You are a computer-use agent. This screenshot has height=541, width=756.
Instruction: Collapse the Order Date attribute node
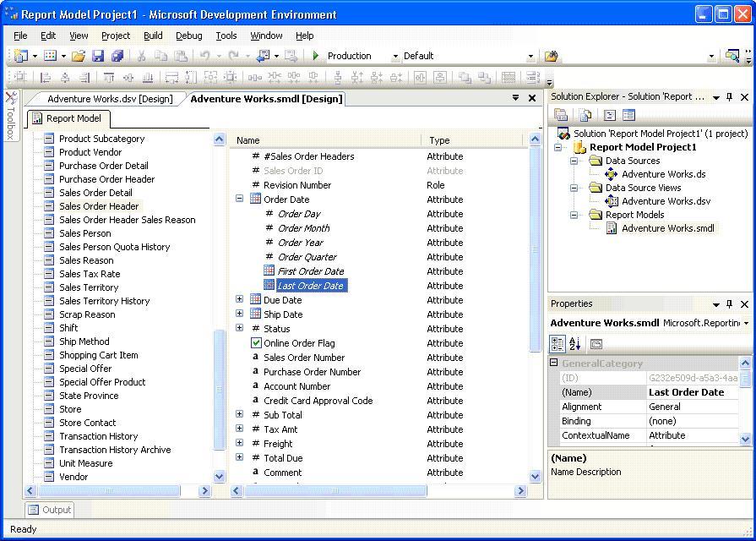[239, 199]
